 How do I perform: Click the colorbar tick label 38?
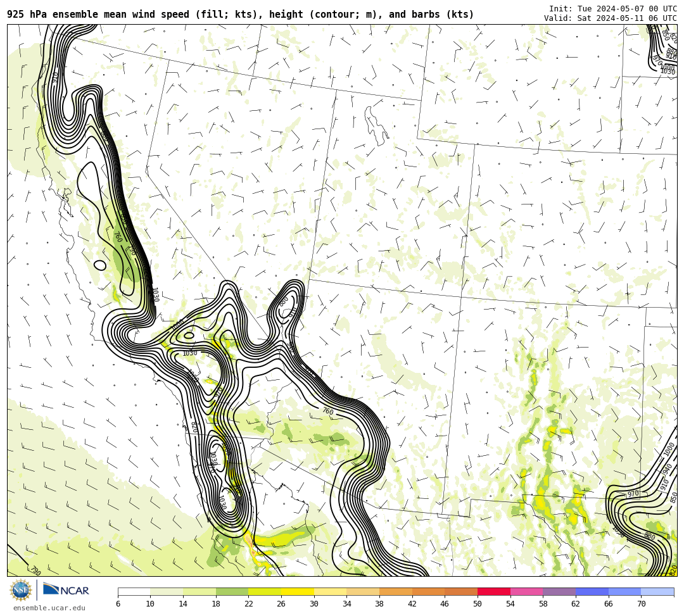pos(379,604)
